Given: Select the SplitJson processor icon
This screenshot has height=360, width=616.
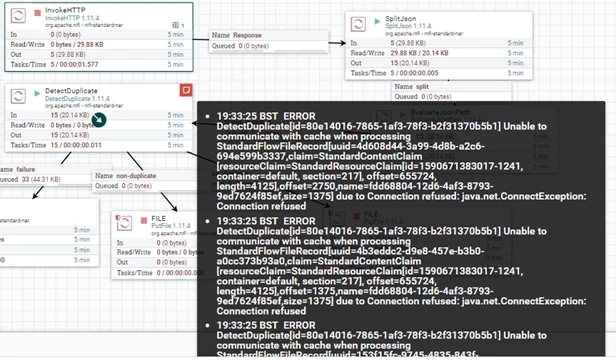Looking at the screenshot, I should tap(358, 24).
